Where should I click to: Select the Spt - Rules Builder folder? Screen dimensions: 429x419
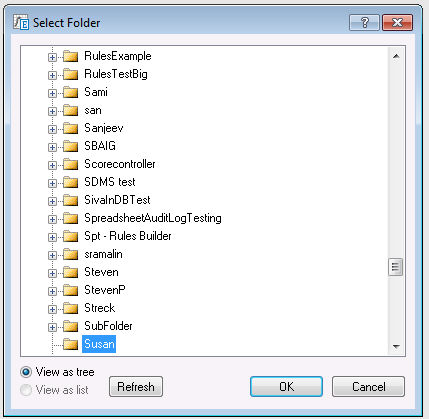pos(128,236)
